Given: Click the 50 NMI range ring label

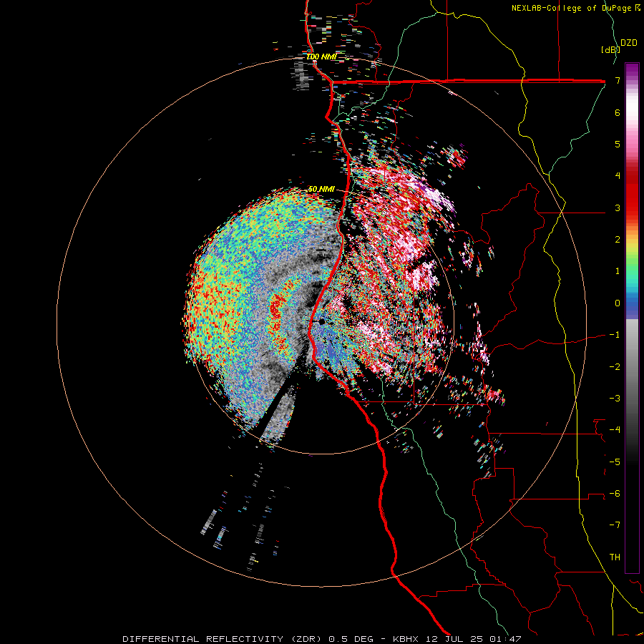Looking at the screenshot, I should tap(321, 189).
